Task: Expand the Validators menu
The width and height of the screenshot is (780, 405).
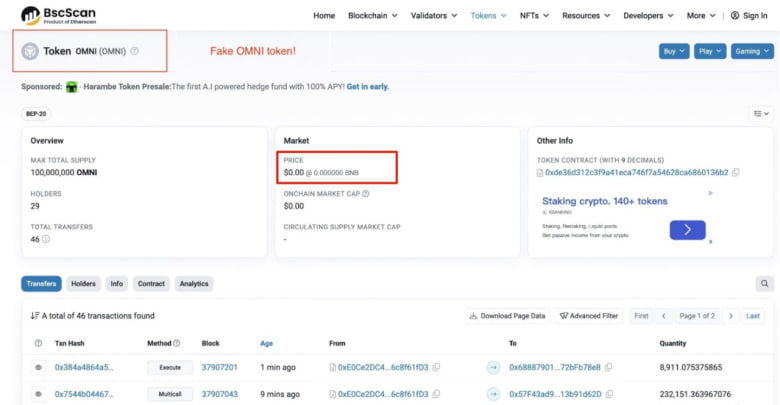Action: (434, 15)
